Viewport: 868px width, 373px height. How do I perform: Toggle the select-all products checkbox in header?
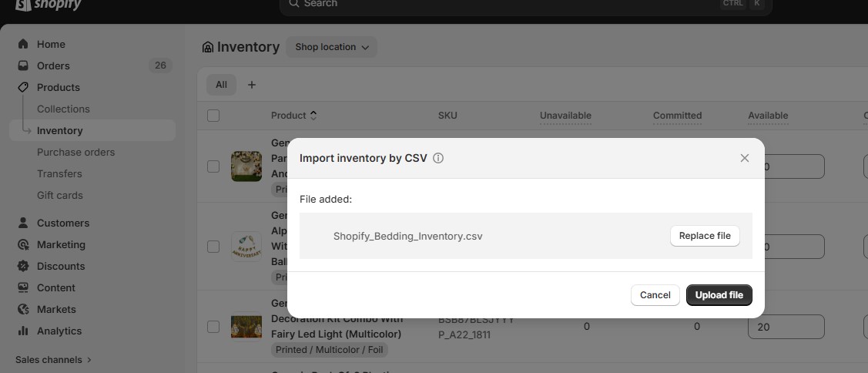click(213, 116)
